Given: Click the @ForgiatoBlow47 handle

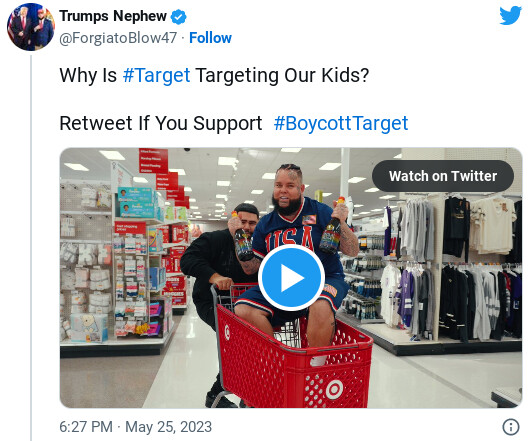Looking at the screenshot, I should [x=118, y=38].
